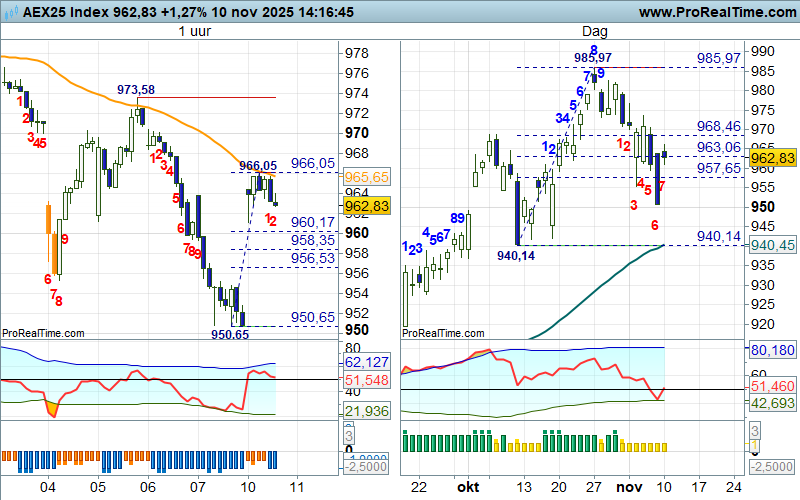Click the 11 date on hourly time axis
Viewport: 800px width, 500px height.
(x=296, y=487)
